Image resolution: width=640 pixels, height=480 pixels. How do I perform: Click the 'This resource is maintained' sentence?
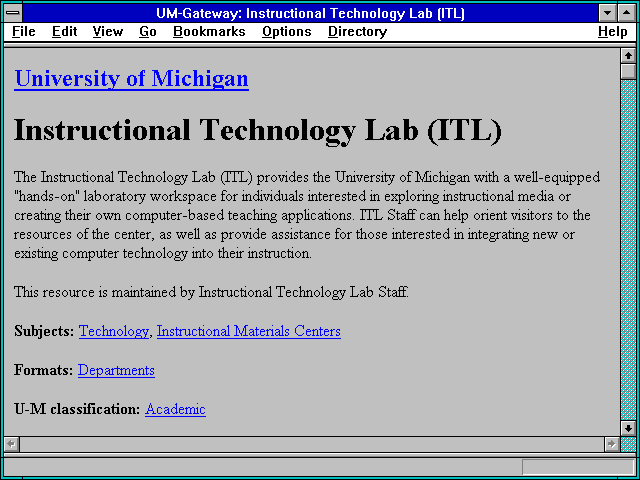point(211,292)
